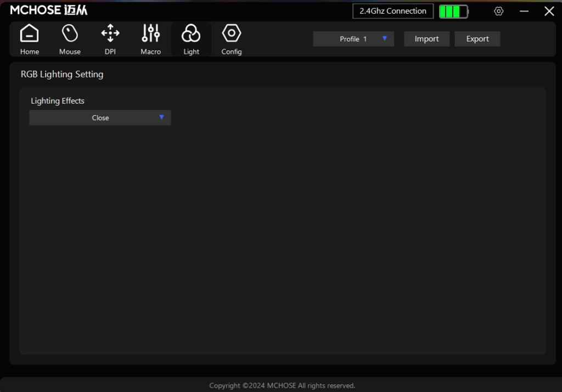
Task: Open the Profile 1 dropdown
Action: pyautogui.click(x=353, y=39)
